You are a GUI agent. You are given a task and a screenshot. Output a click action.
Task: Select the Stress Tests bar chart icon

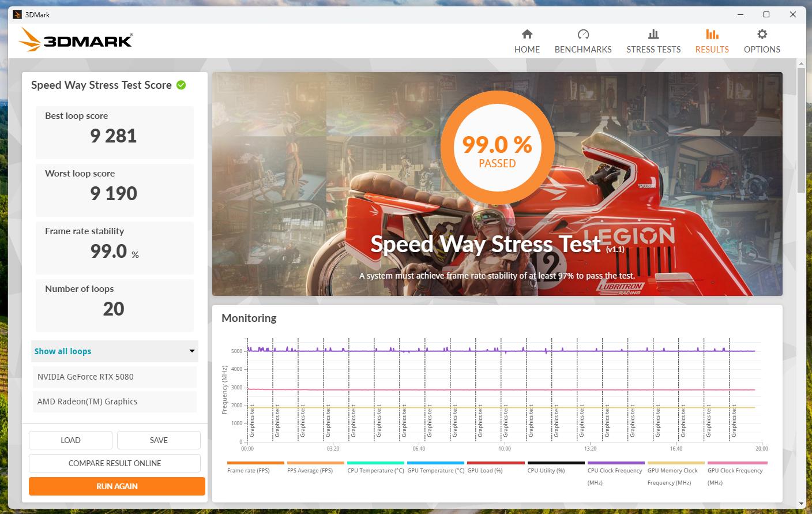point(653,34)
